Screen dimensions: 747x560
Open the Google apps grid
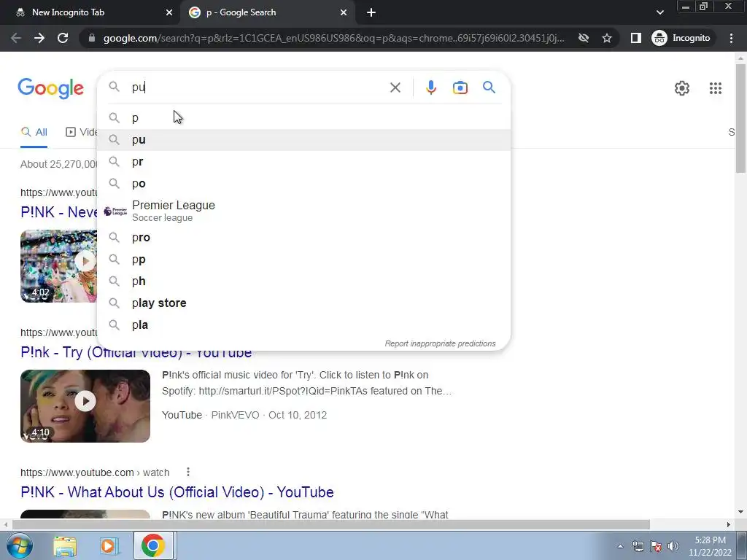coord(715,88)
